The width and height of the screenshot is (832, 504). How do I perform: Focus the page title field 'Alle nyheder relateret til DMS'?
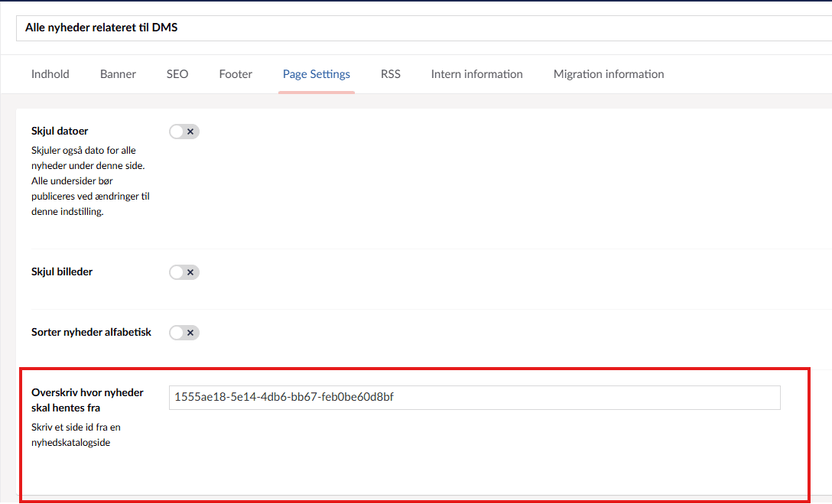[421, 28]
